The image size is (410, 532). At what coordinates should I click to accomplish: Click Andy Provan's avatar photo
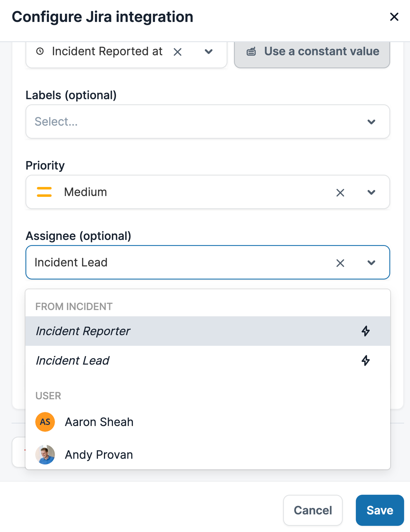(x=45, y=454)
